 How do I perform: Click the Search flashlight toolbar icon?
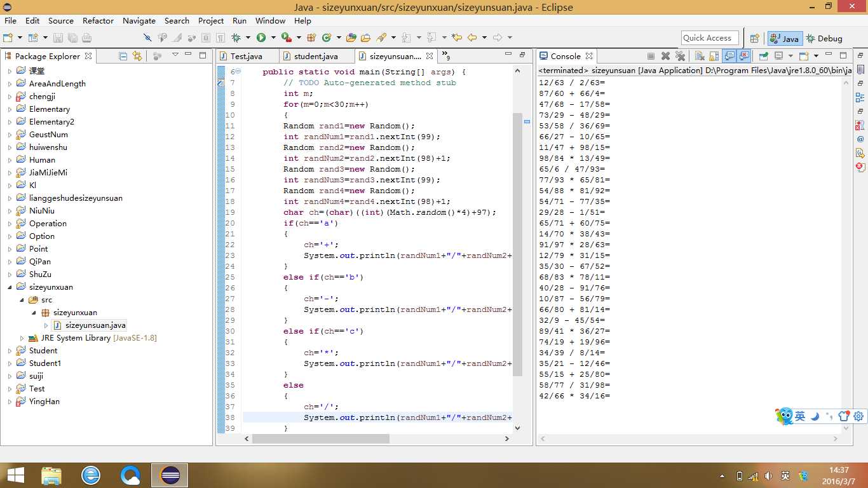point(381,37)
